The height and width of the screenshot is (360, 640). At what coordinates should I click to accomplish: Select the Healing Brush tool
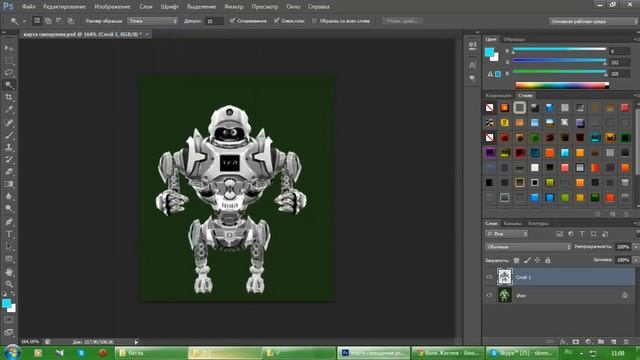point(9,122)
